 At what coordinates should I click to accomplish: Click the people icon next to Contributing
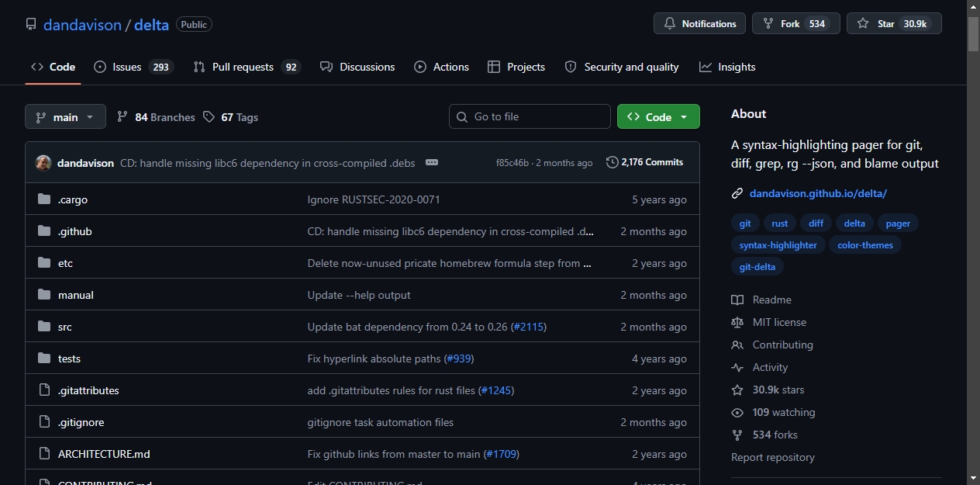[x=737, y=345]
